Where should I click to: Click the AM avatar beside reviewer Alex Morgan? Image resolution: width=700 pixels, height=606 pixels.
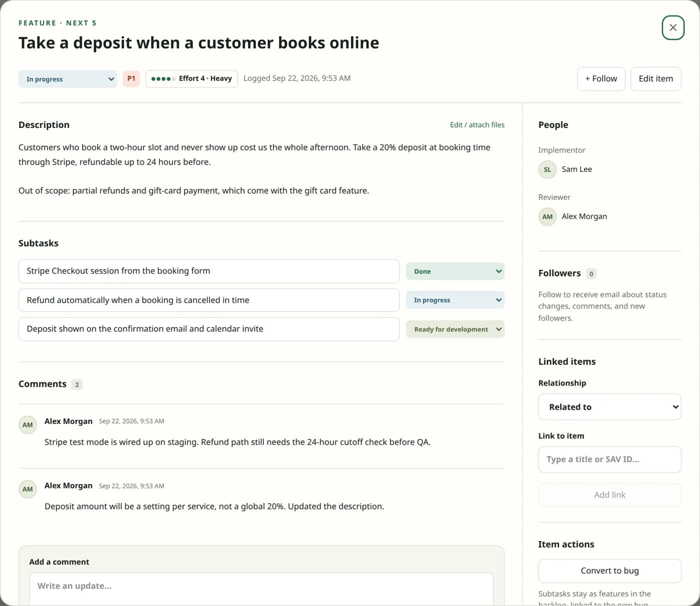pos(547,216)
